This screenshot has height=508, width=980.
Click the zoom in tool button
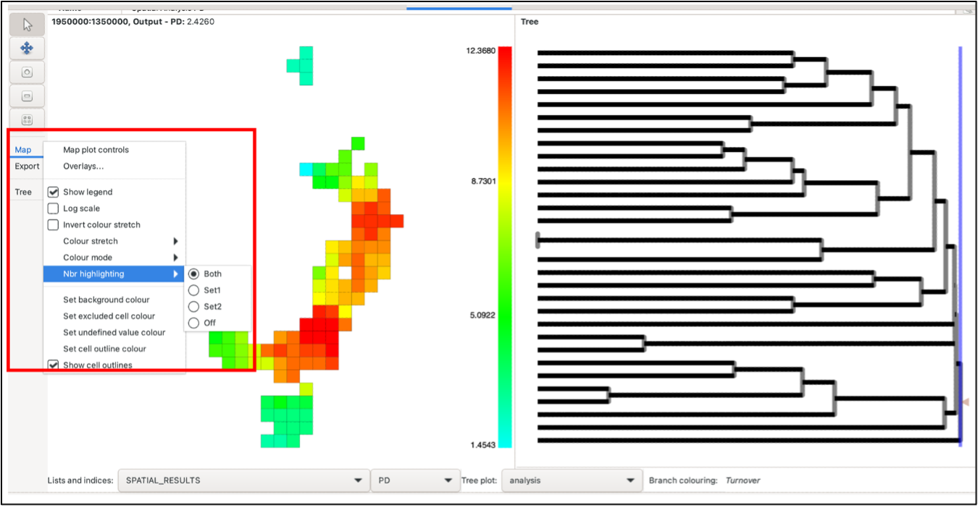[27, 72]
